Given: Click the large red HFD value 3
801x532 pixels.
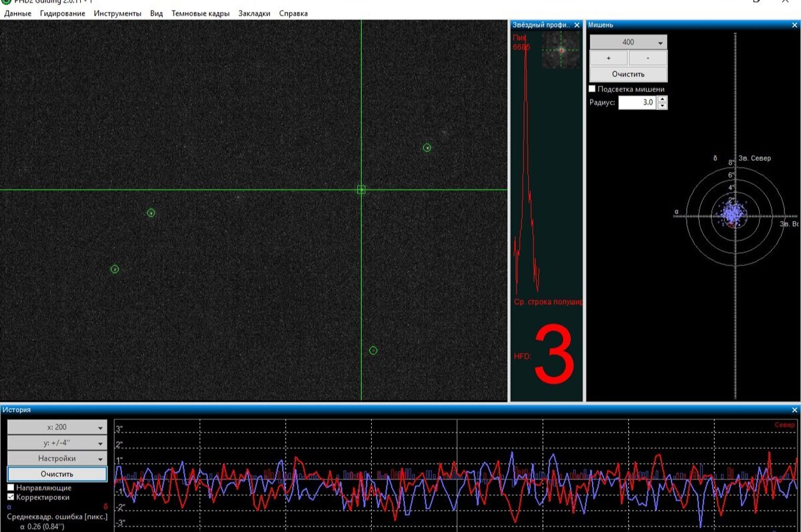Looking at the screenshot, I should coord(554,353).
